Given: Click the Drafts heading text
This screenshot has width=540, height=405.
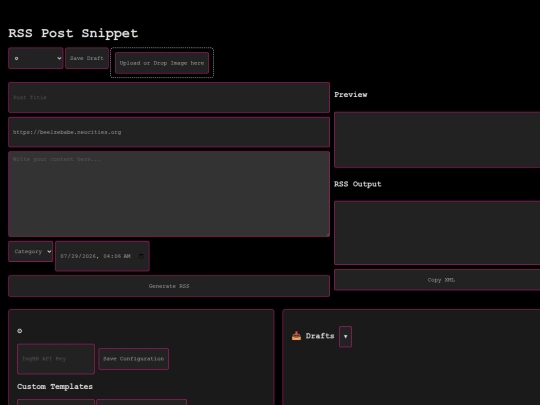Looking at the screenshot, I should coord(320,336).
